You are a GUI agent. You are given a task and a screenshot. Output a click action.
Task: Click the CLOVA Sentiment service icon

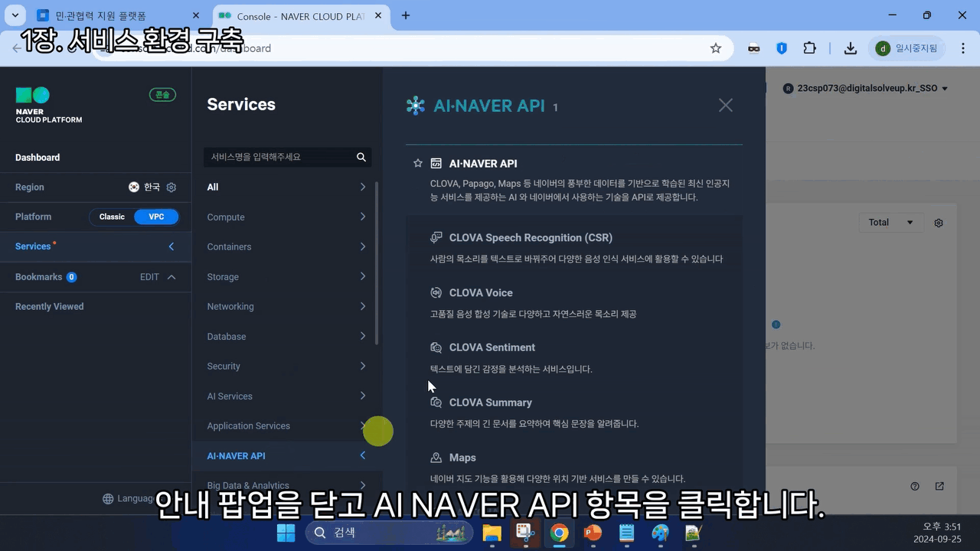coord(436,347)
